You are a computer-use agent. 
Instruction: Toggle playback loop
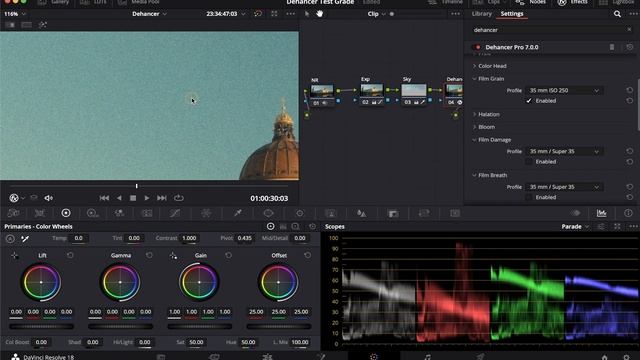(x=178, y=198)
